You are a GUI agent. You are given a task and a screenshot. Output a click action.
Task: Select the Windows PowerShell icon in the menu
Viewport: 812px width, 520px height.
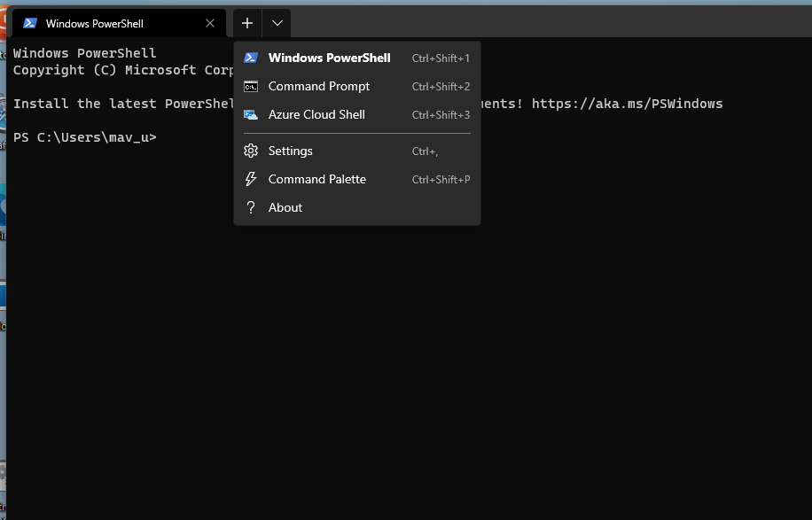pos(251,58)
